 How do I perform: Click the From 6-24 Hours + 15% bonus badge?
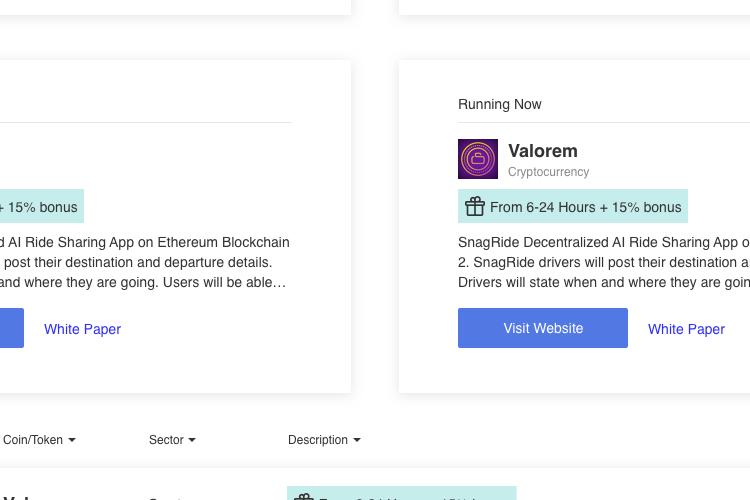tap(573, 206)
